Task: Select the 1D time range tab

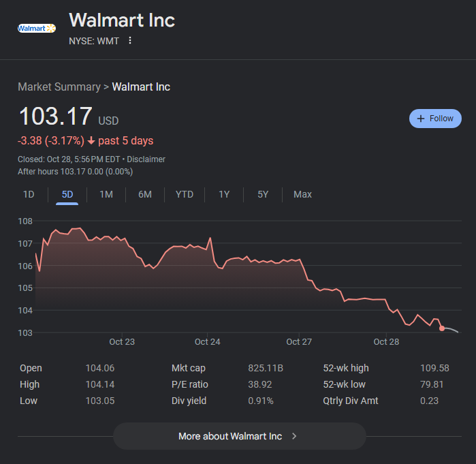Action: (29, 194)
